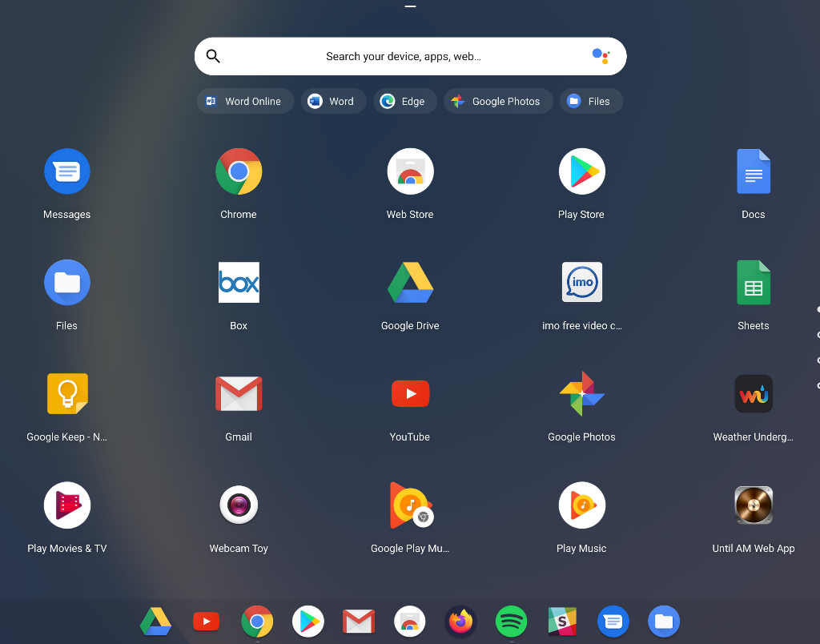
Task: Select the Google Photos suggestion chip
Action: 498,101
